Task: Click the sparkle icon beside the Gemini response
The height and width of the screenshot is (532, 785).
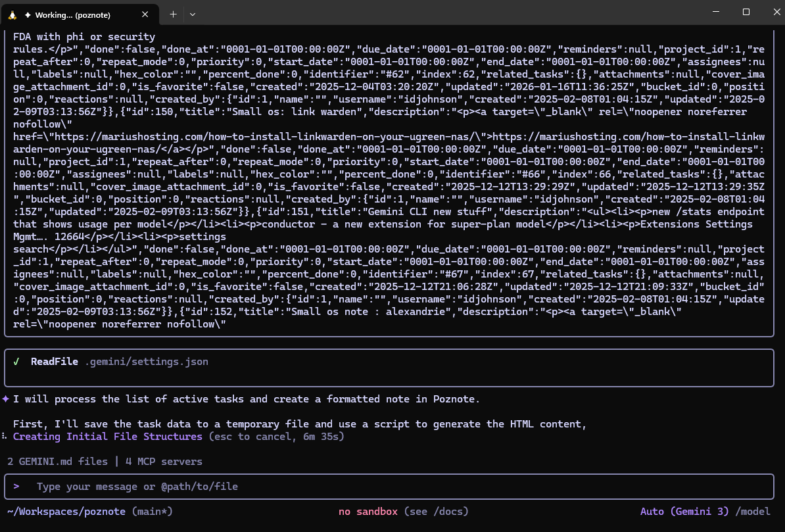Action: click(6, 399)
